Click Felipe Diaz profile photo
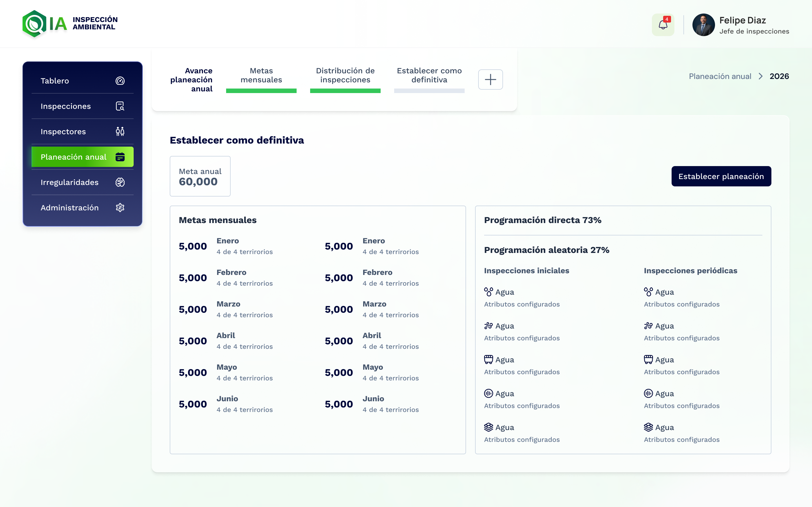Image resolution: width=812 pixels, height=507 pixels. [703, 25]
